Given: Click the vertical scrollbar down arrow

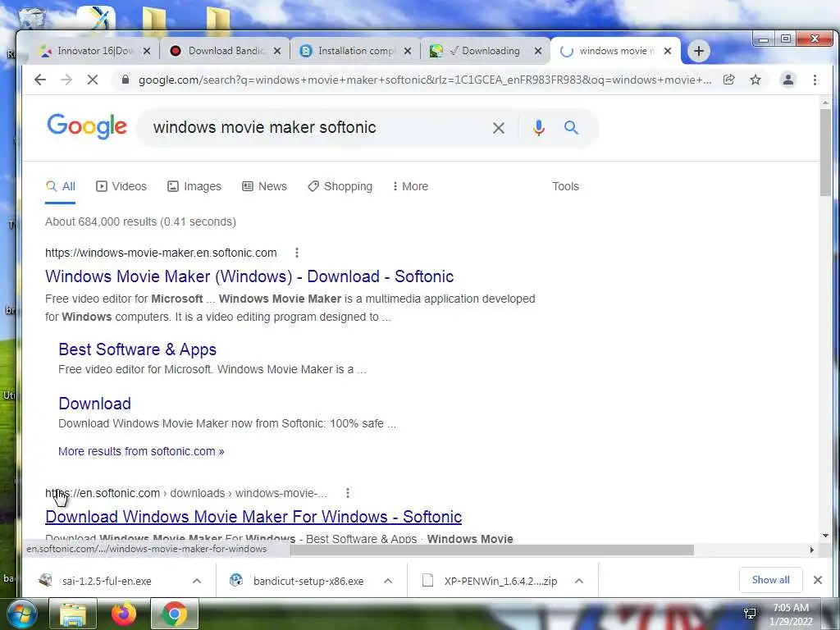Looking at the screenshot, I should [x=825, y=535].
